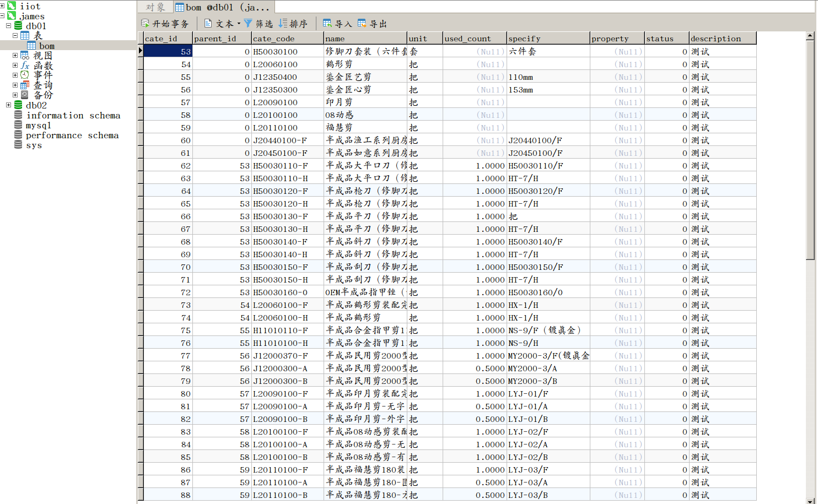
Task: Click the 排序 sort icon
Action: pyautogui.click(x=283, y=23)
